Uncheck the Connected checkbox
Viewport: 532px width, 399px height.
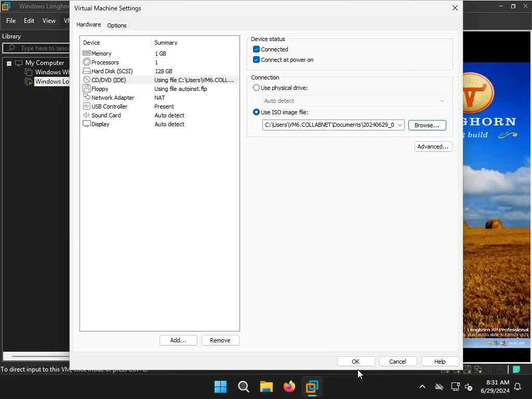[x=256, y=49]
